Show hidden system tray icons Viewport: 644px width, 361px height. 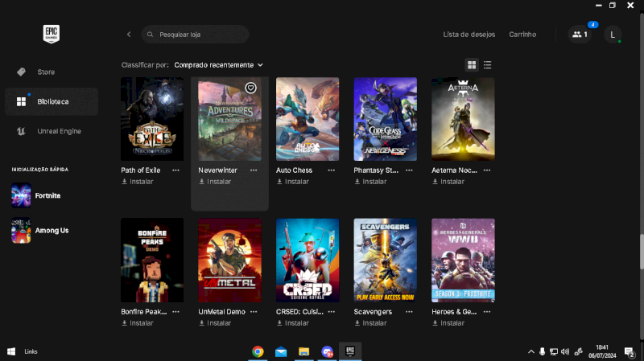pos(531,351)
